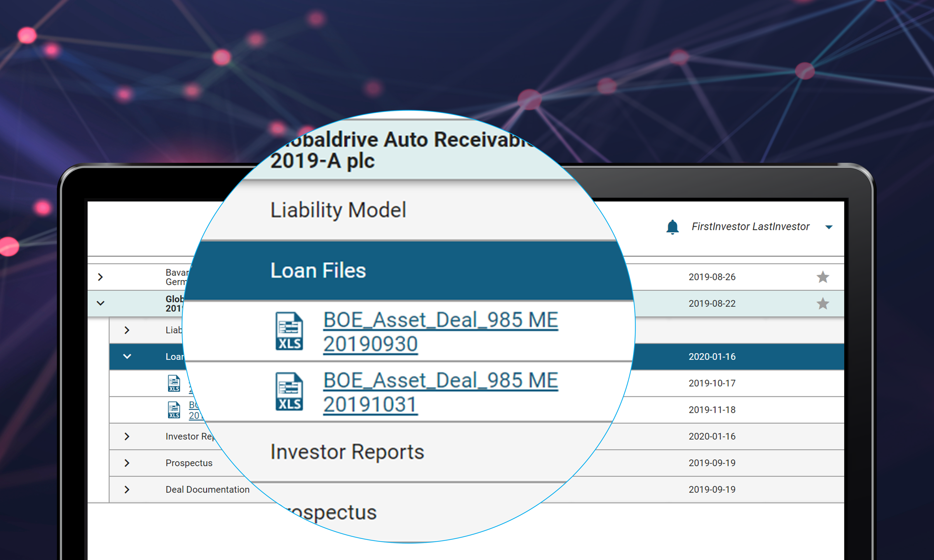Click the notification bell icon
This screenshot has width=934, height=560.
pos(672,227)
